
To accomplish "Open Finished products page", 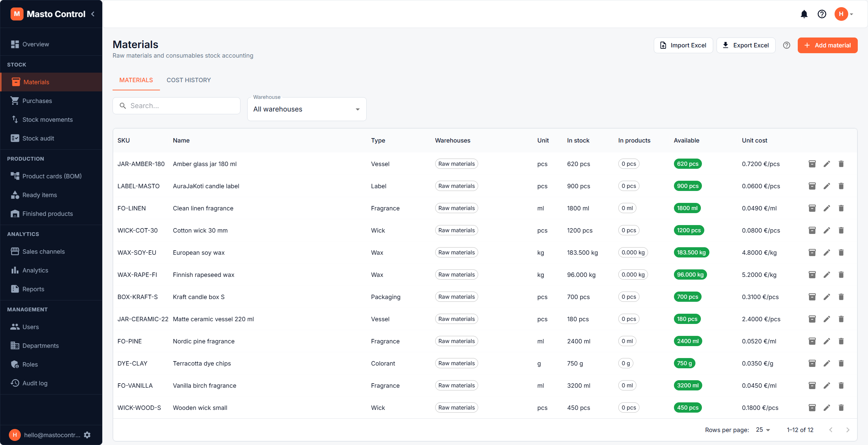I will point(51,214).
